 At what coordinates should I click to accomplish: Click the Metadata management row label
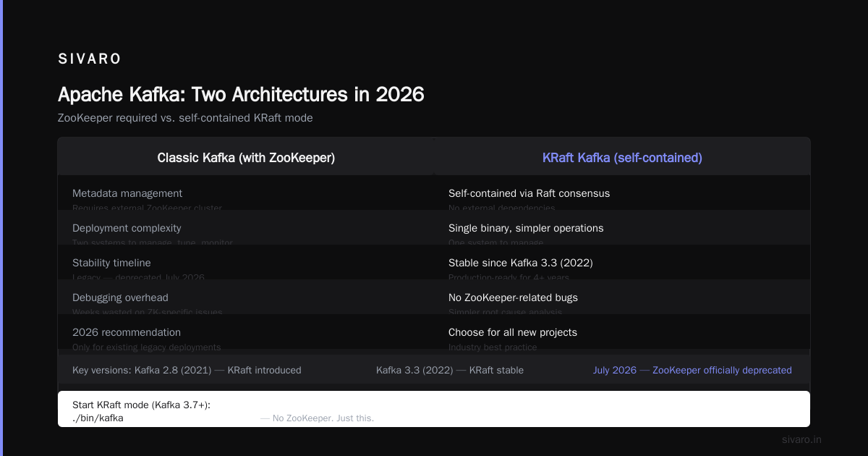127,193
